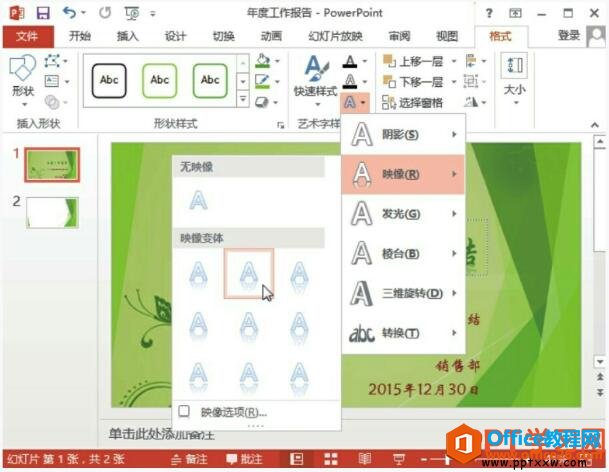Switch to the Insert (插入) tab
This screenshot has width=609, height=472.
[128, 37]
